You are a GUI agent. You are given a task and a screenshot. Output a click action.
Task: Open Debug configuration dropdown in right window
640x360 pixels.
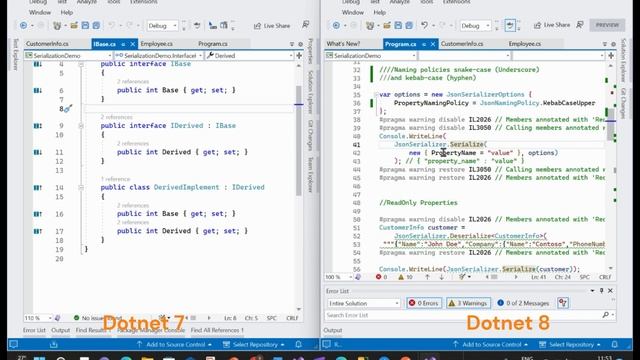pos(475,26)
